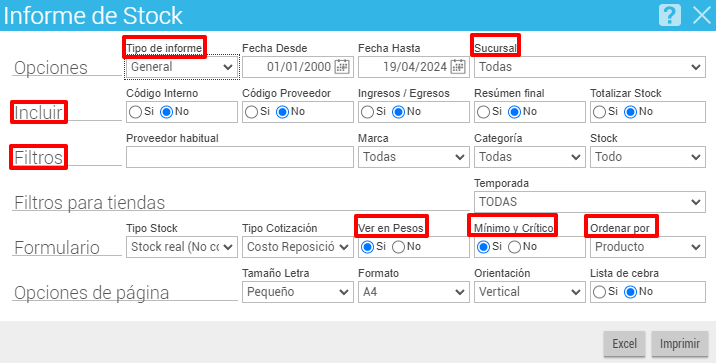Select No for Código Interno

(x=167, y=112)
